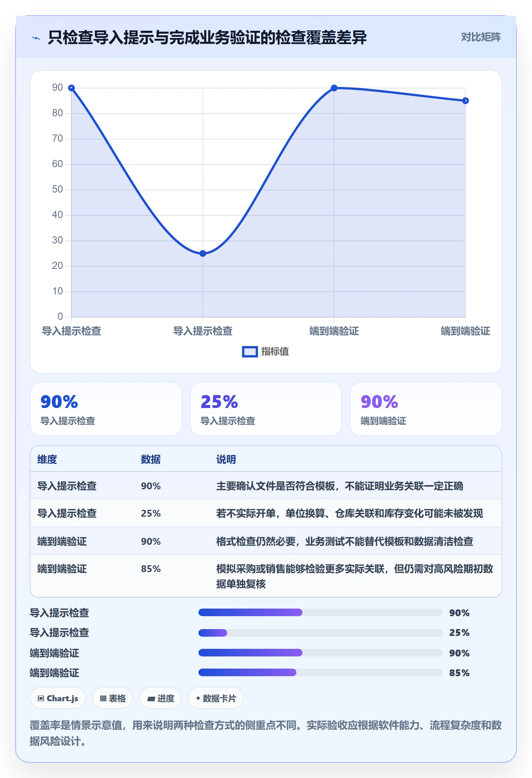532x778 pixels.
Task: Click the main title text in the header
Action: point(207,38)
